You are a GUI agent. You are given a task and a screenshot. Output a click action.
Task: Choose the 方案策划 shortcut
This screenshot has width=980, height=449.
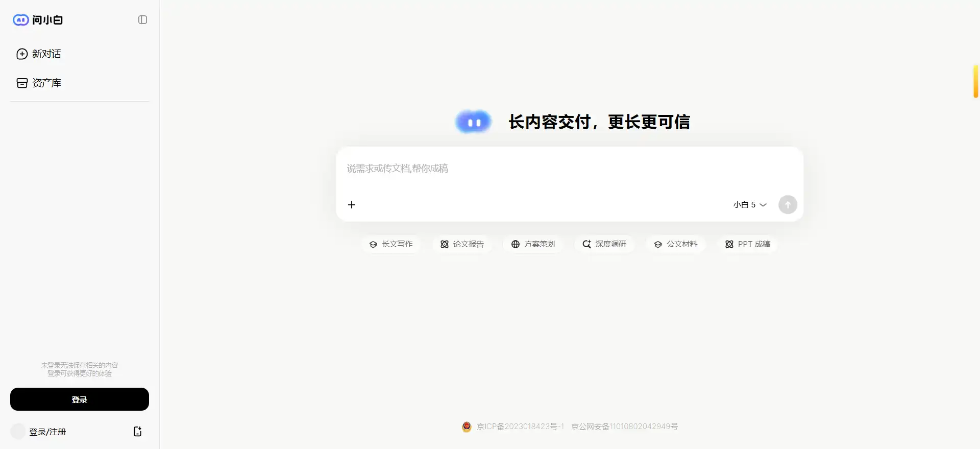click(533, 244)
